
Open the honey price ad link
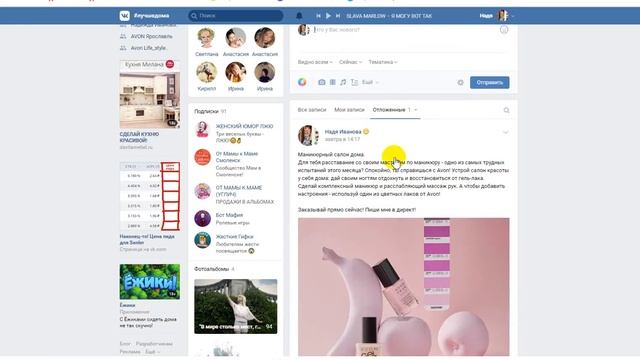[147, 240]
